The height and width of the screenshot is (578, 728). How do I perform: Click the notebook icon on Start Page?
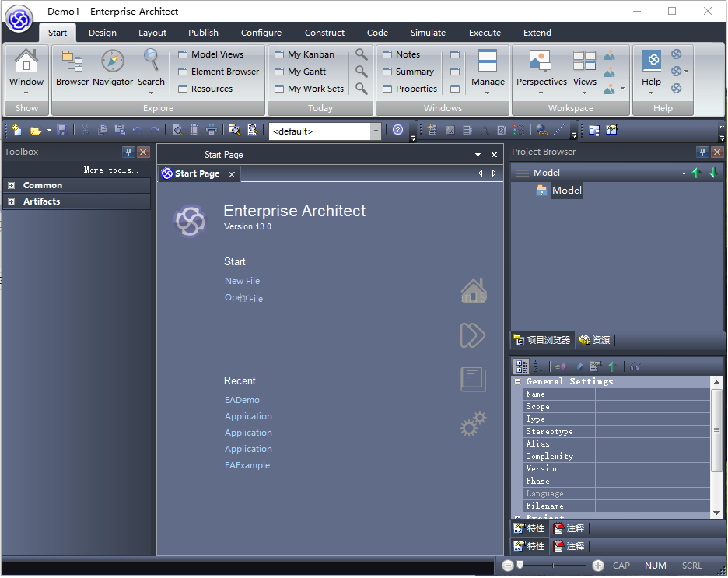[473, 380]
